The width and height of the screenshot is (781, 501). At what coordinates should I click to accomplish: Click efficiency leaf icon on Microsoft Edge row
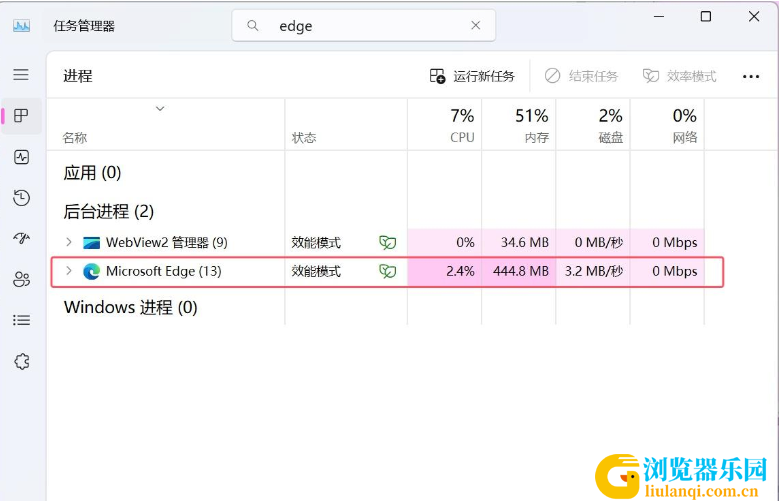[388, 271]
